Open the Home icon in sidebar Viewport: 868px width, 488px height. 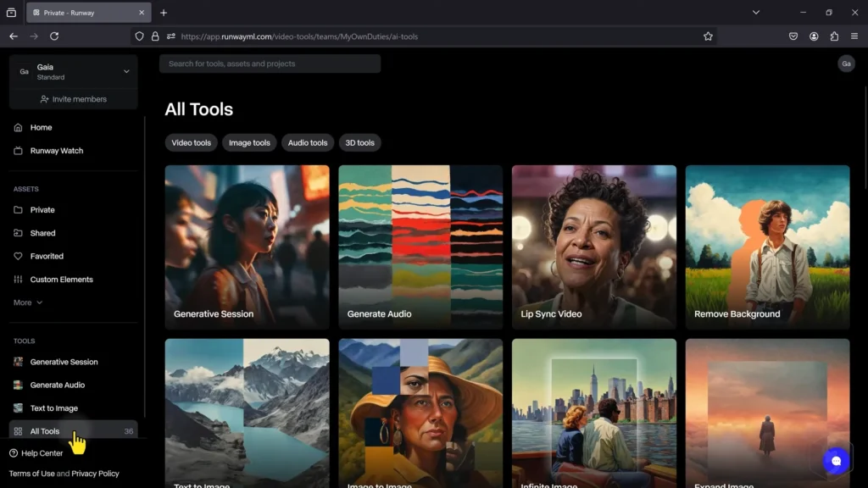pos(19,127)
